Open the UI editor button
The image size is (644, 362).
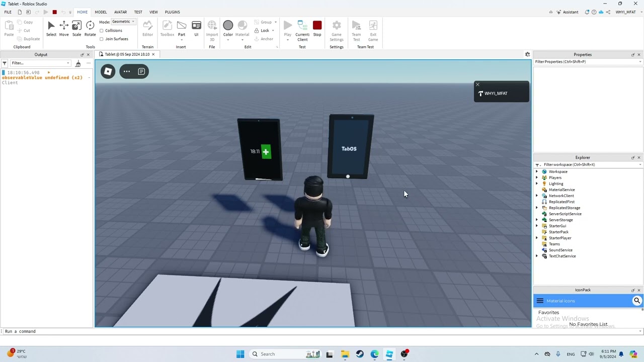[x=196, y=29]
